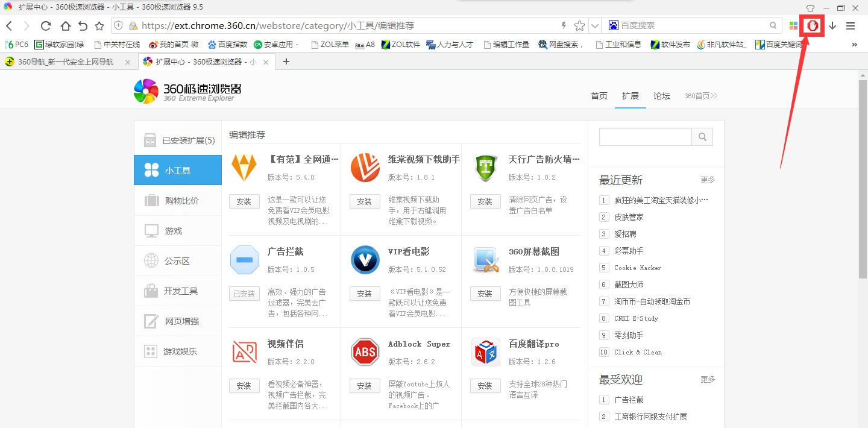The height and width of the screenshot is (428, 868).
Task: Click 已安装 button for 广告拦截
Action: tap(244, 294)
